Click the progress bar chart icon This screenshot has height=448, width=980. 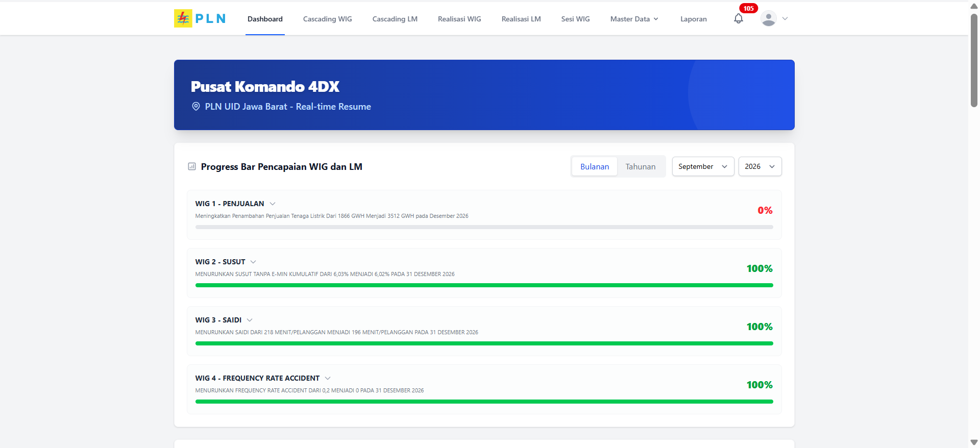pos(192,166)
